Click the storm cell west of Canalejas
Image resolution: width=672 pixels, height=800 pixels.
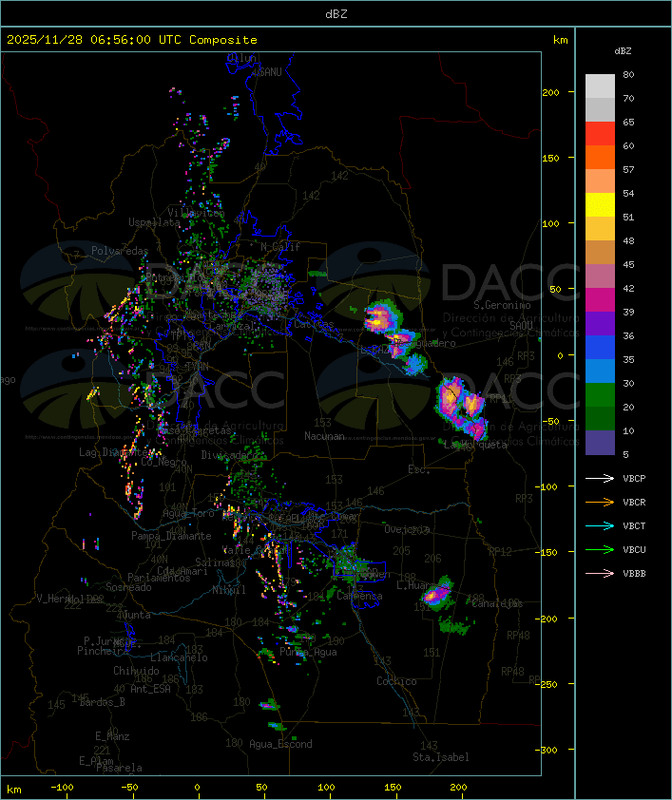coord(437,594)
